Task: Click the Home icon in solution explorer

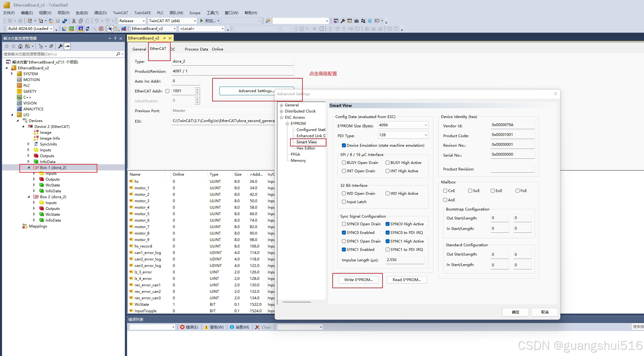Action: click(x=20, y=46)
